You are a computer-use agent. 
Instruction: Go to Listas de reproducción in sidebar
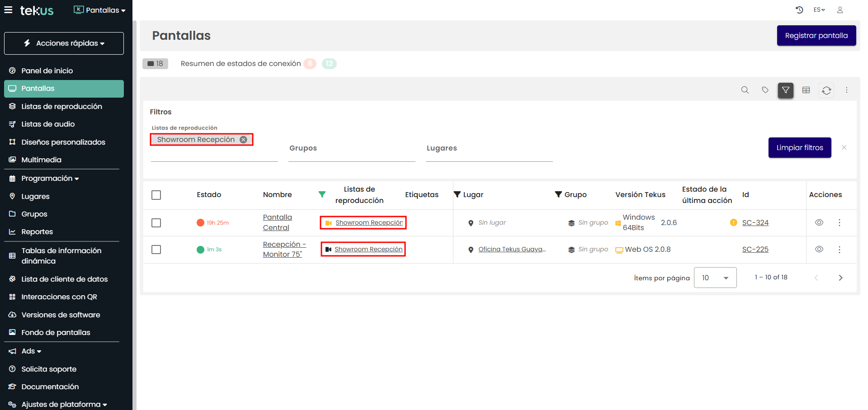pyautogui.click(x=61, y=107)
